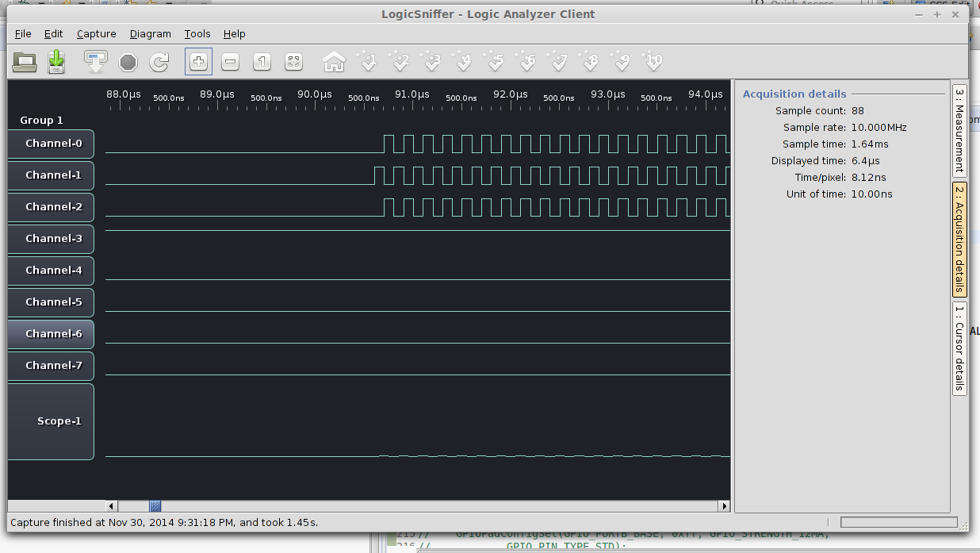Viewport: 980px width, 553px height.
Task: Switch to the Measurement side tab
Action: click(x=959, y=131)
